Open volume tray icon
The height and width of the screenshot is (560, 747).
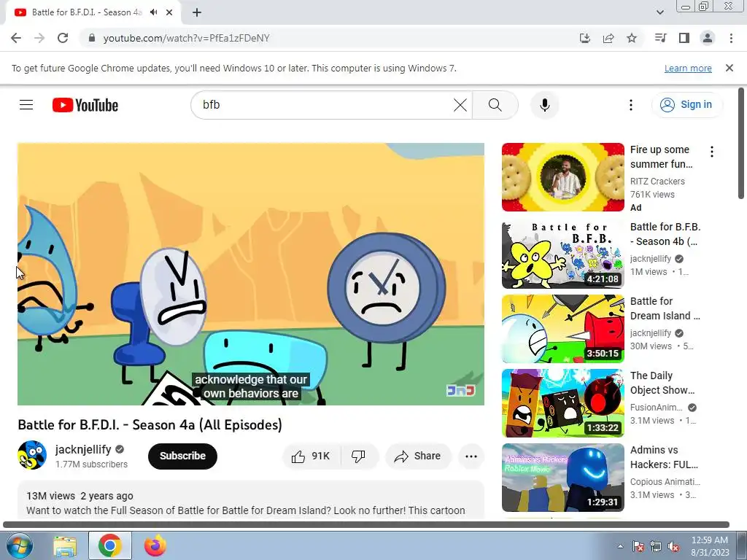pyautogui.click(x=673, y=546)
